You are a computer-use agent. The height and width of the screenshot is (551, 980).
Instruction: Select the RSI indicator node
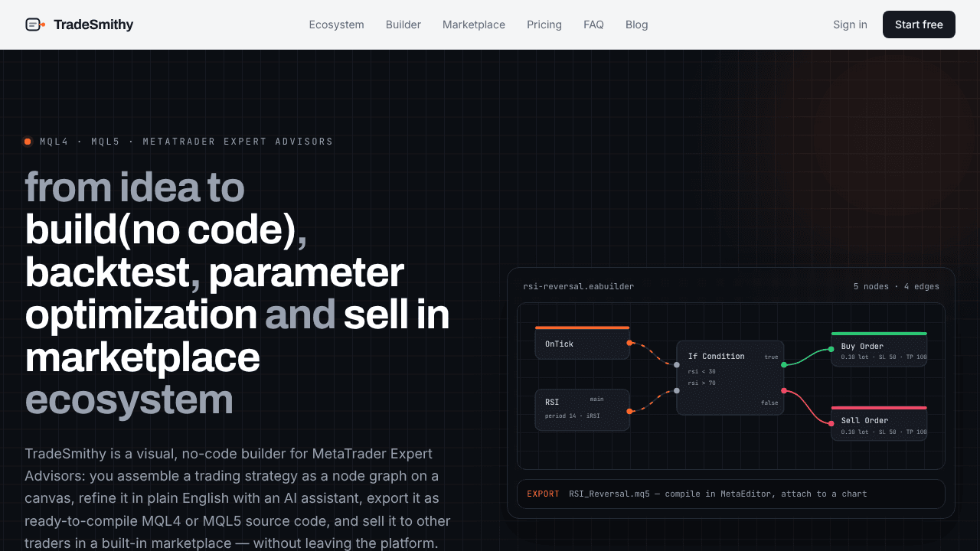point(582,410)
